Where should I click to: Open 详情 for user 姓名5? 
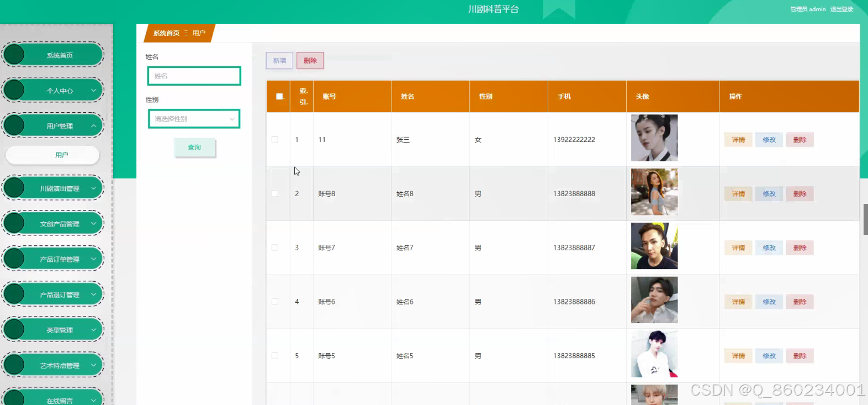tap(738, 356)
